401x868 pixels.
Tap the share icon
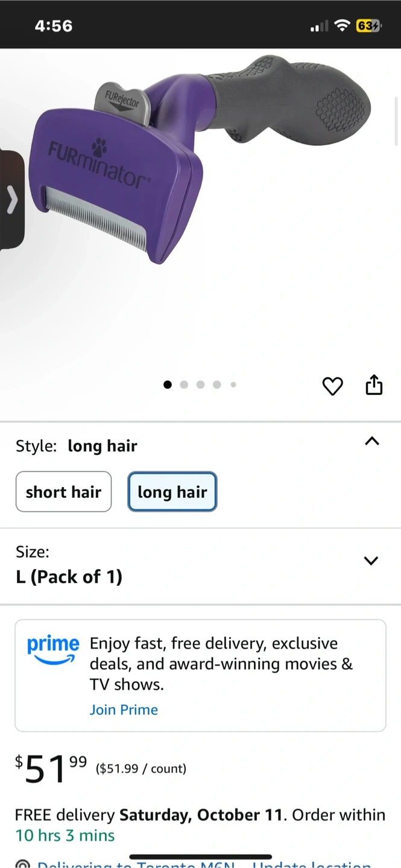pyautogui.click(x=374, y=385)
